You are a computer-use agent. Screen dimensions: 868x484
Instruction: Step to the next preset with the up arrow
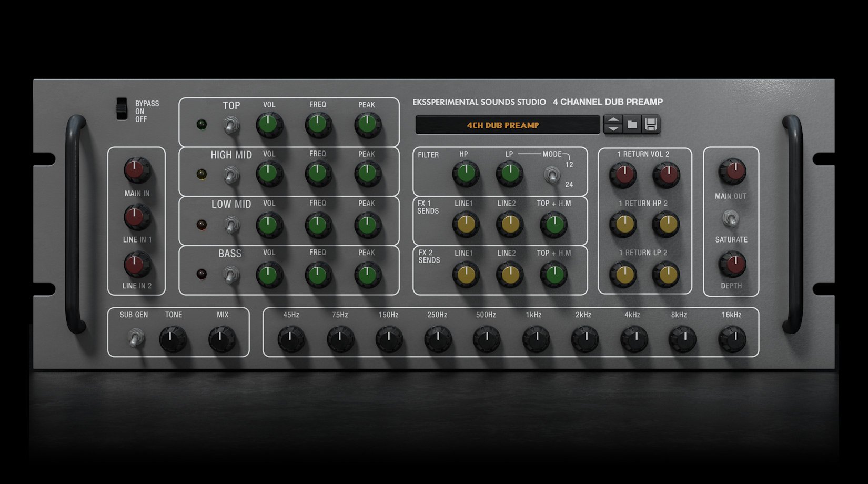tap(613, 120)
